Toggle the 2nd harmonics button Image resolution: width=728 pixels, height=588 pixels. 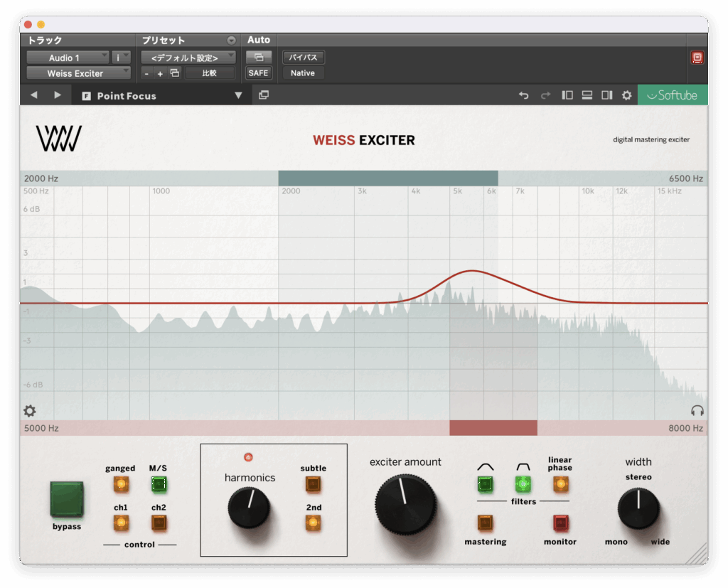(314, 523)
